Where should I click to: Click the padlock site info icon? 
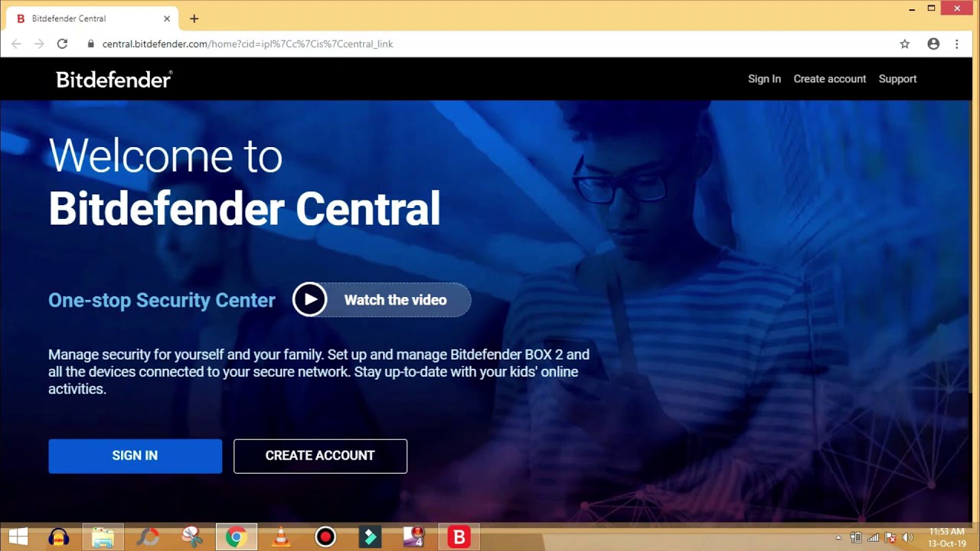click(x=91, y=44)
